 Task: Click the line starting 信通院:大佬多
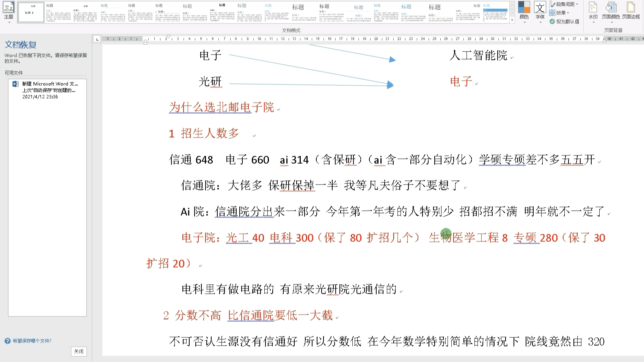[x=321, y=185]
